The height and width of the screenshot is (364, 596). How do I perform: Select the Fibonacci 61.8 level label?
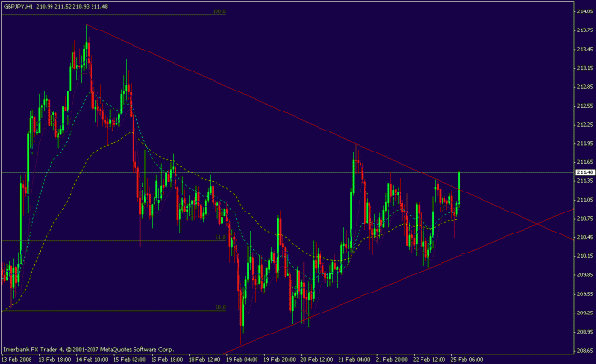click(220, 237)
